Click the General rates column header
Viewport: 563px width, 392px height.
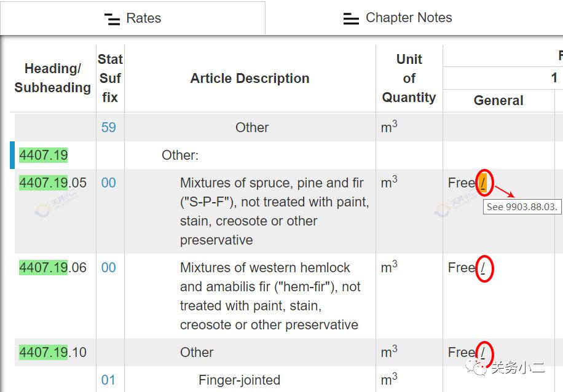[498, 101]
